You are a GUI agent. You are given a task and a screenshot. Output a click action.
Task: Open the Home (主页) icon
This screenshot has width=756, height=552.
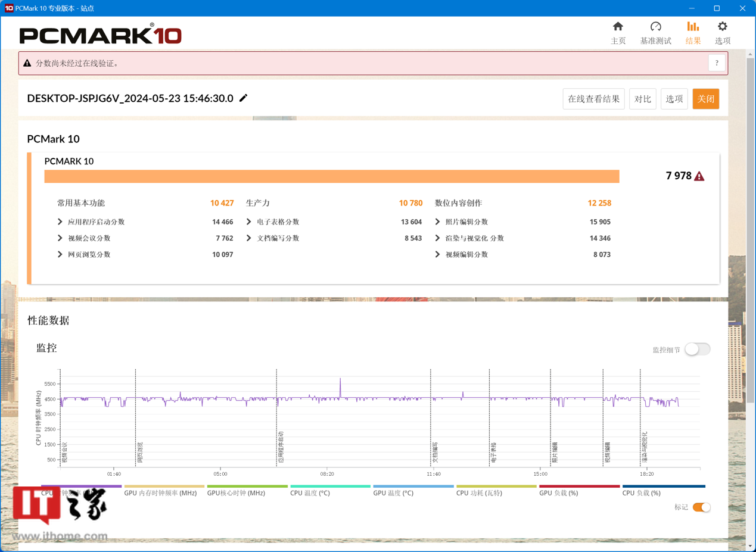(618, 27)
